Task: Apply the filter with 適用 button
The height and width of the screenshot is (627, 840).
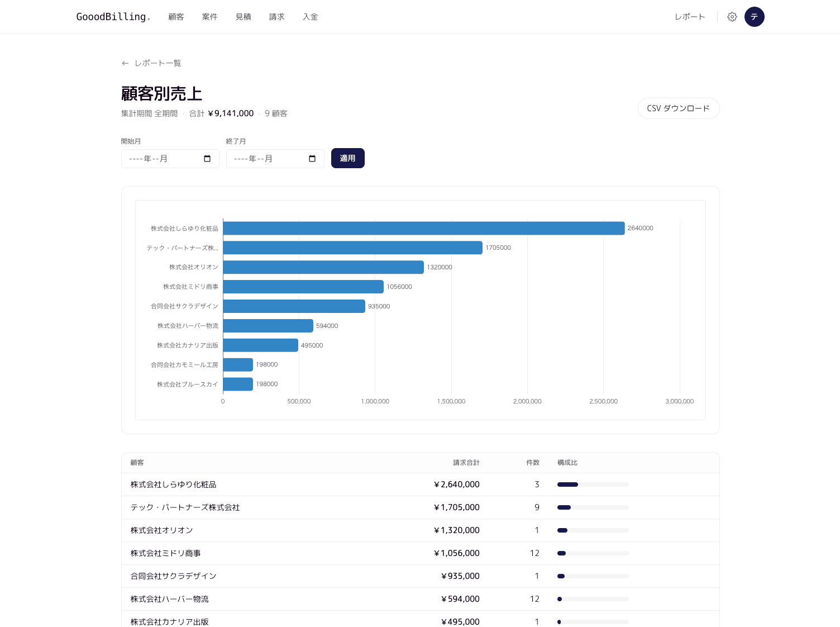Action: point(348,158)
